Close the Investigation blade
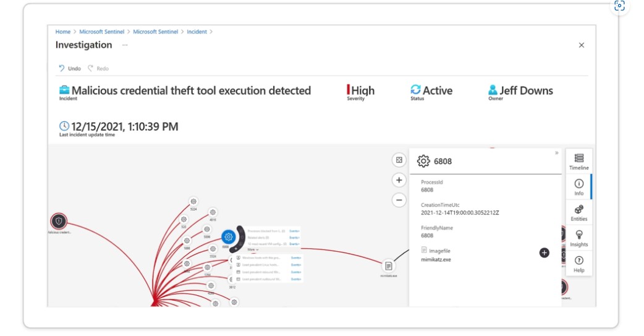Screen dimensions: 644x336 [x=581, y=45]
